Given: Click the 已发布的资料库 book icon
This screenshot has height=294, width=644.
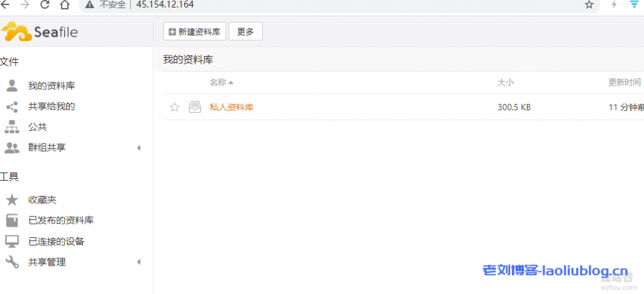Looking at the screenshot, I should (x=12, y=220).
